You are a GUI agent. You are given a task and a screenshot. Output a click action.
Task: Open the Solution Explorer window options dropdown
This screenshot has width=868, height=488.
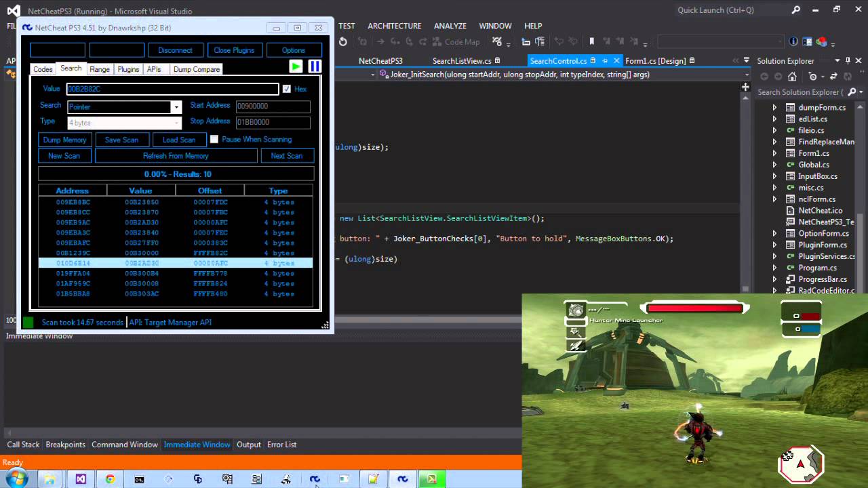pyautogui.click(x=837, y=61)
